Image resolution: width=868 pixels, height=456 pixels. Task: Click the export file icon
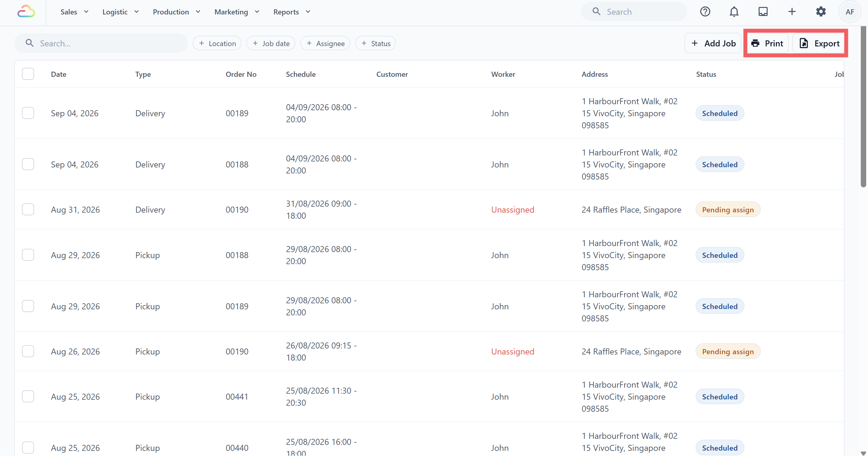click(804, 43)
